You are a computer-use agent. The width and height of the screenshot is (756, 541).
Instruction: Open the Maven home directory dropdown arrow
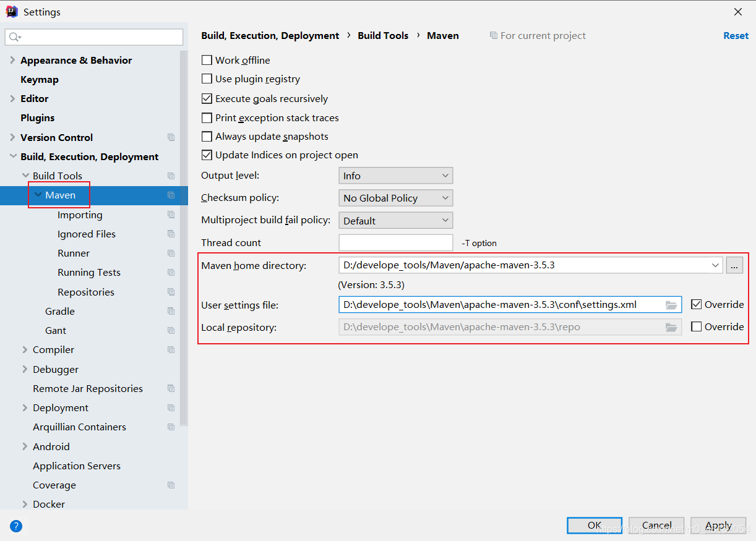point(716,265)
